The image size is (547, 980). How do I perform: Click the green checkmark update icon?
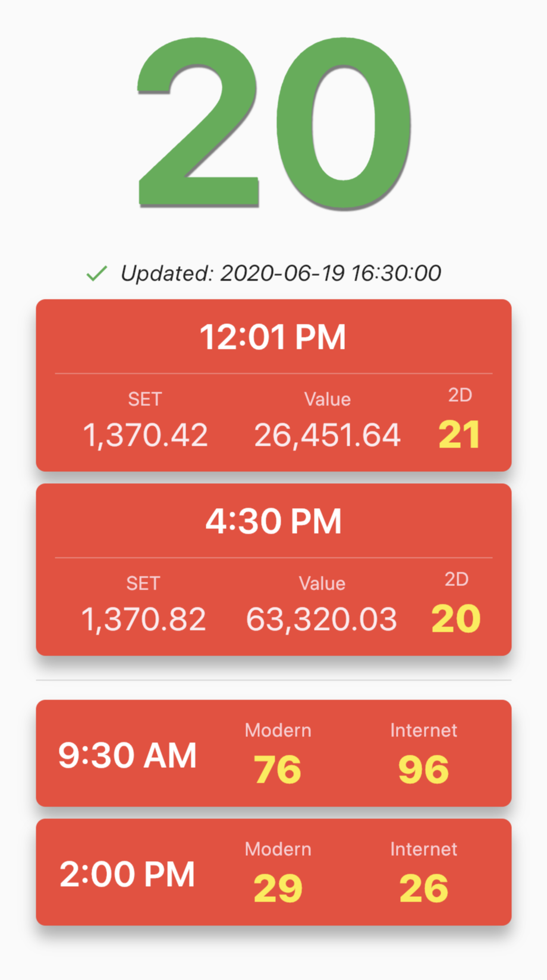click(96, 273)
